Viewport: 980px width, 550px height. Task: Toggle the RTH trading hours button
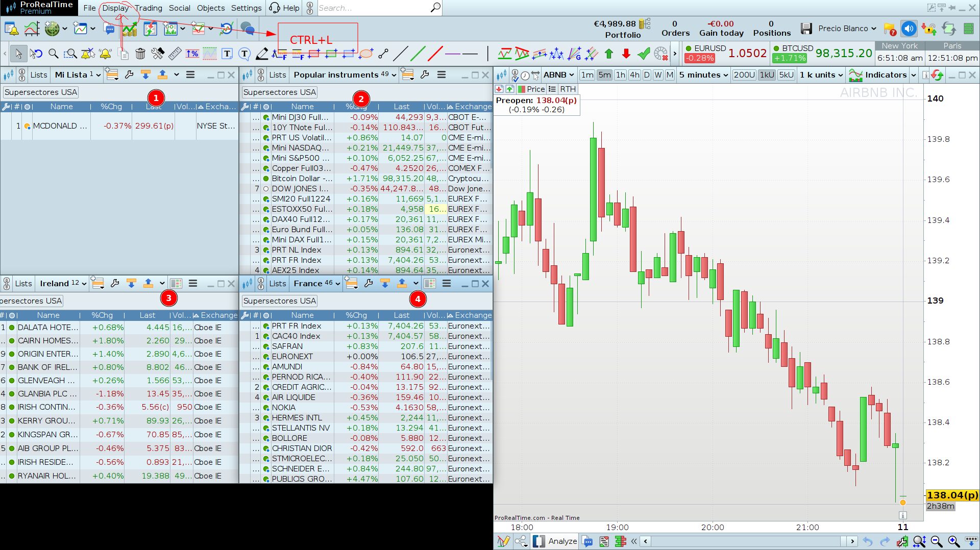point(568,89)
